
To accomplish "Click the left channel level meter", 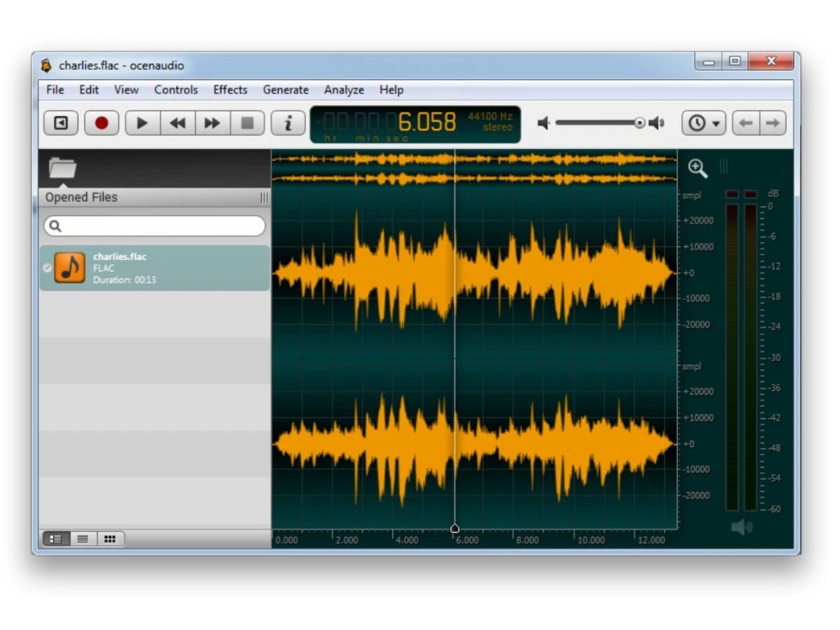I will click(x=732, y=357).
